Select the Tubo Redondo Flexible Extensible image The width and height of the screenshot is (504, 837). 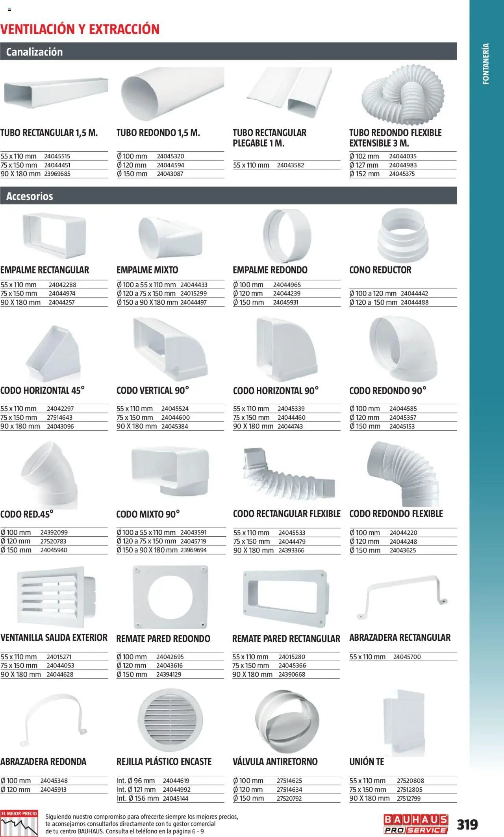402,95
